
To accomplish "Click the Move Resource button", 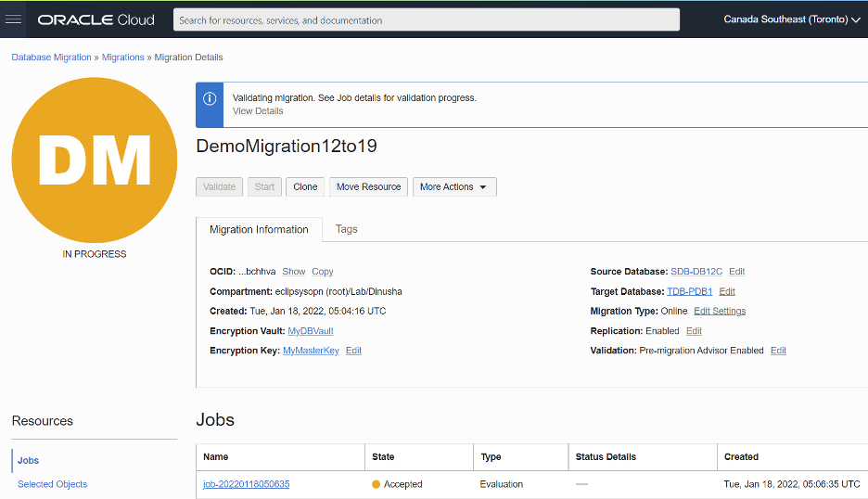I will click(369, 187).
